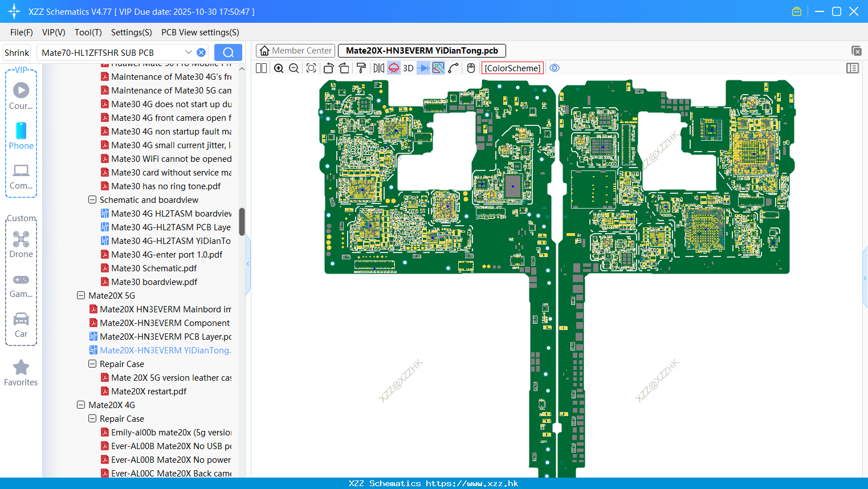This screenshot has height=489, width=868.
Task: Toggle the red lamp highlight mode
Action: 394,68
